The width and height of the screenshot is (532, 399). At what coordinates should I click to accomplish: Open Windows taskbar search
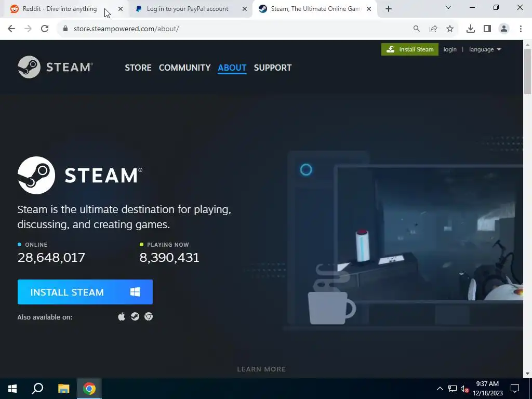37,389
